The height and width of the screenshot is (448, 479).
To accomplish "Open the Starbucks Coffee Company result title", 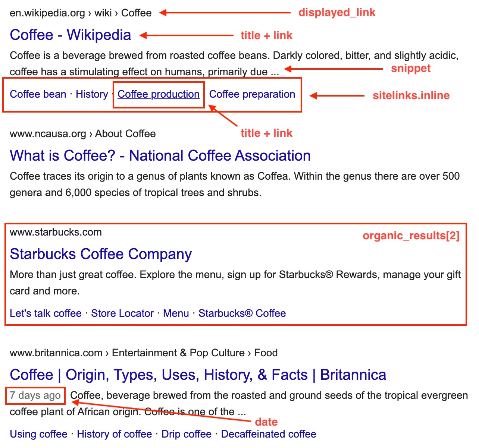I will coord(101,254).
